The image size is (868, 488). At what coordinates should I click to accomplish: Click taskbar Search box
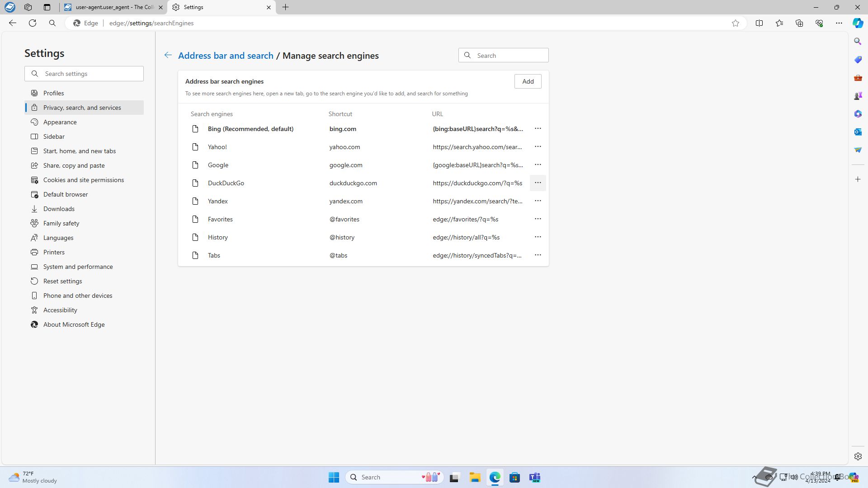point(395,477)
